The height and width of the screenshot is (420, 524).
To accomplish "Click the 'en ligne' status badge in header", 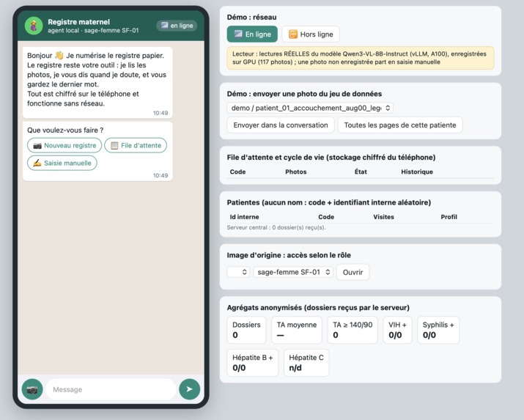I will (177, 26).
